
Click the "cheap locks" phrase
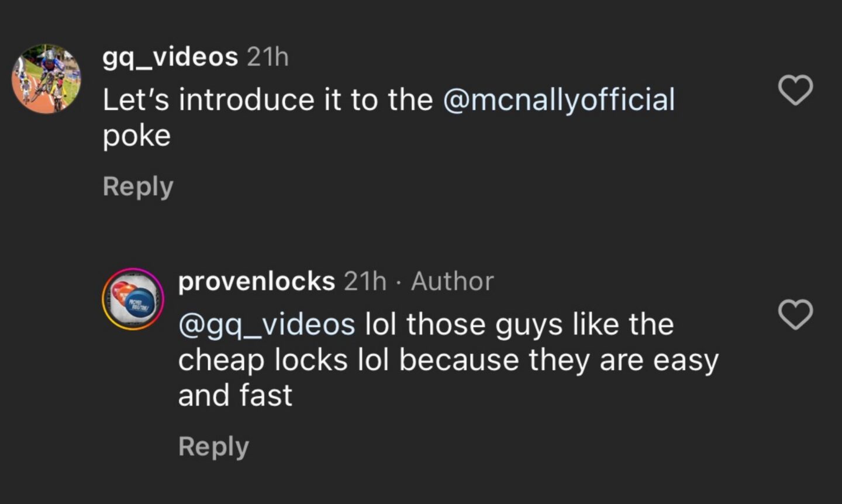point(263,360)
